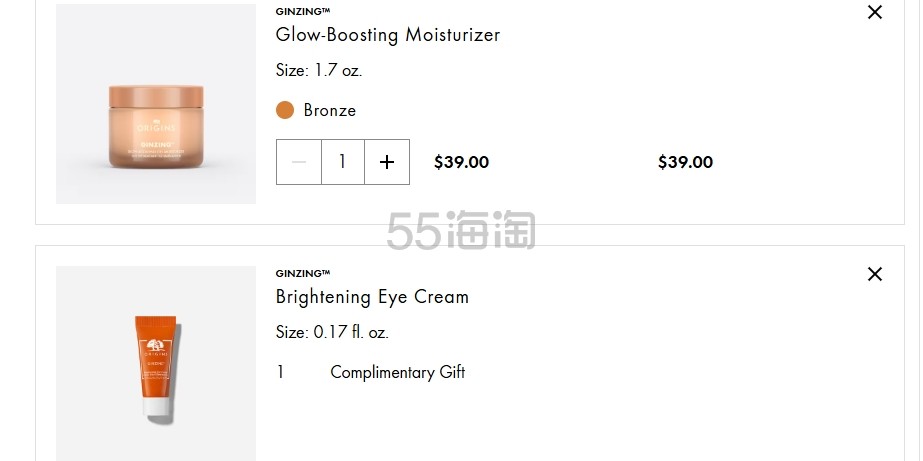Image resolution: width=923 pixels, height=461 pixels.
Task: Open the Glow-Boosting Moisturizer product title
Action: 388,35
